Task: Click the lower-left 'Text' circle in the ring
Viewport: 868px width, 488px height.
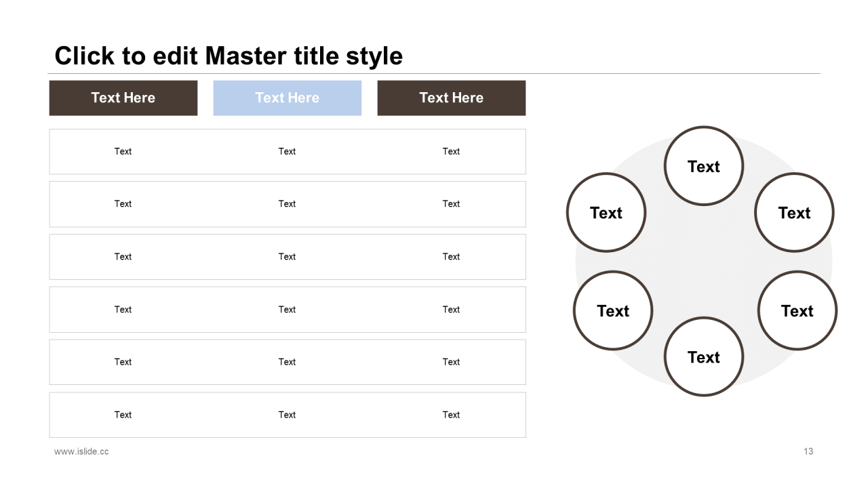Action: click(x=613, y=311)
